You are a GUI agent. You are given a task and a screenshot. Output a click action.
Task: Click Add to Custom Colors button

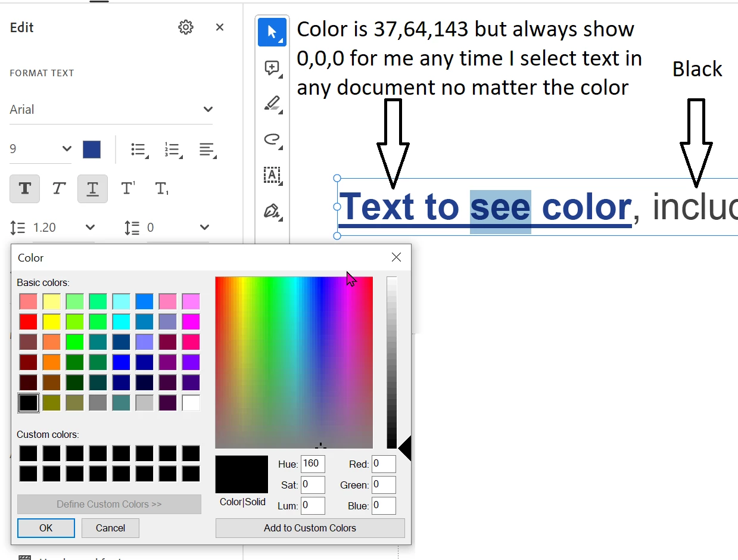pyautogui.click(x=310, y=528)
